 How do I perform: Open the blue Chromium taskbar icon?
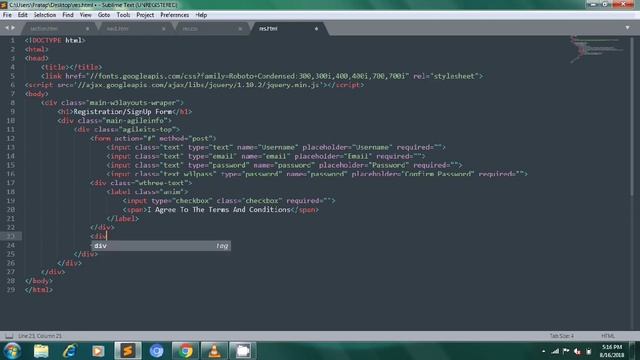[156, 351]
